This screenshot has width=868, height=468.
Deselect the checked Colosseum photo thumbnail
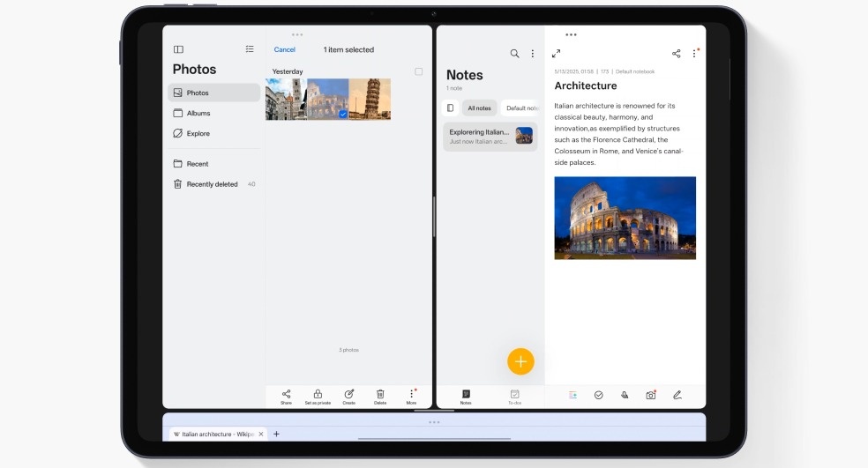pos(327,100)
